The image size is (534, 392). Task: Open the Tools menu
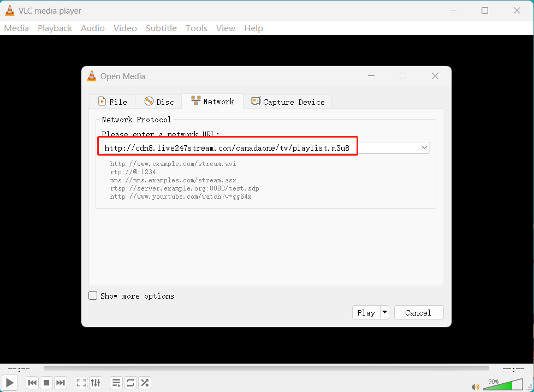(197, 28)
